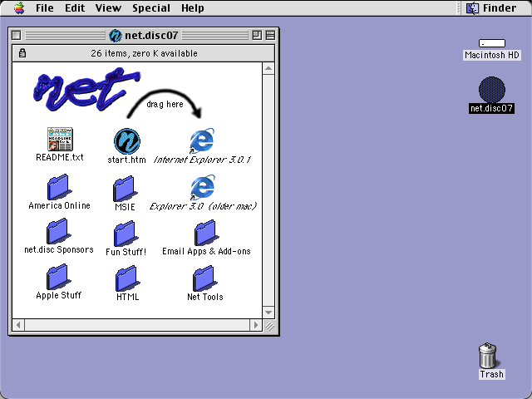This screenshot has width=532, height=399.
Task: Collapse the net.disc07 window with windowshade box
Action: [270, 35]
